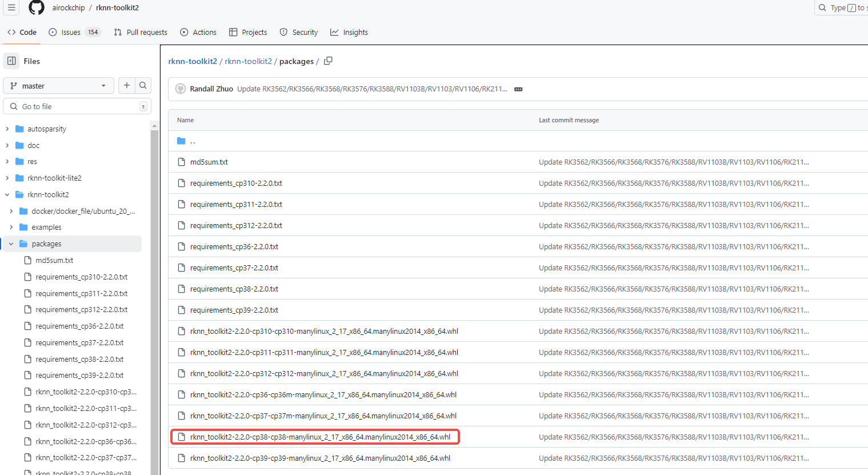Open cp310 whl file in table
The height and width of the screenshot is (475, 868).
point(324,331)
